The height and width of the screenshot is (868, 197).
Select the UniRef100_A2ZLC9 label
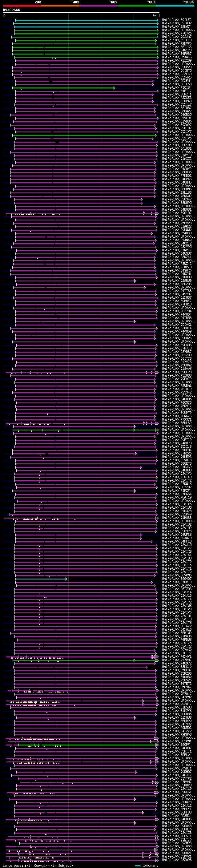tap(177, 74)
